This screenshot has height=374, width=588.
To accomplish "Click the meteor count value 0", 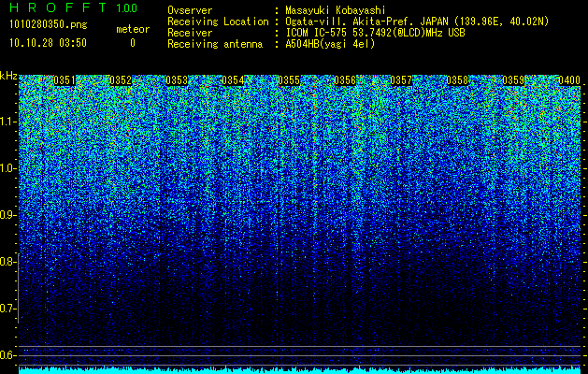I will (x=133, y=43).
